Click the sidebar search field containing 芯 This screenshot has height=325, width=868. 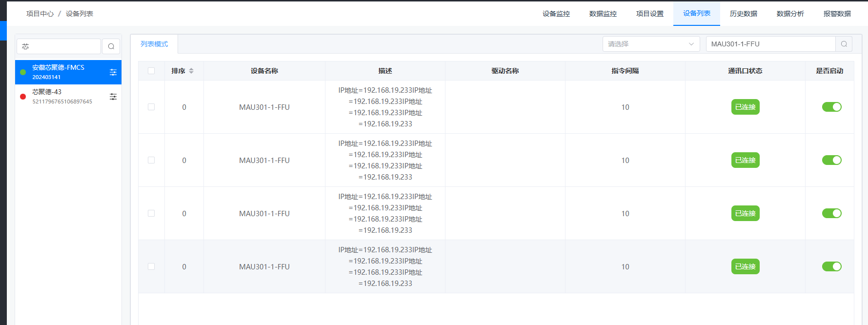coord(59,46)
